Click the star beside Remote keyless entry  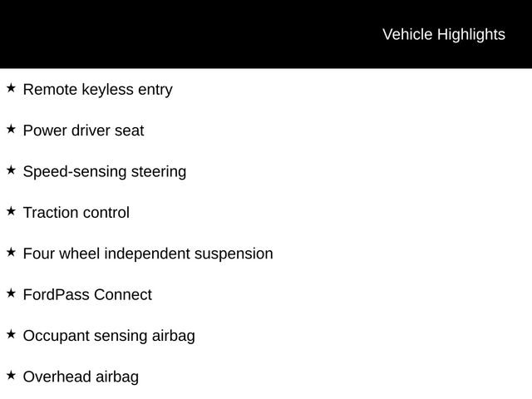click(11, 87)
